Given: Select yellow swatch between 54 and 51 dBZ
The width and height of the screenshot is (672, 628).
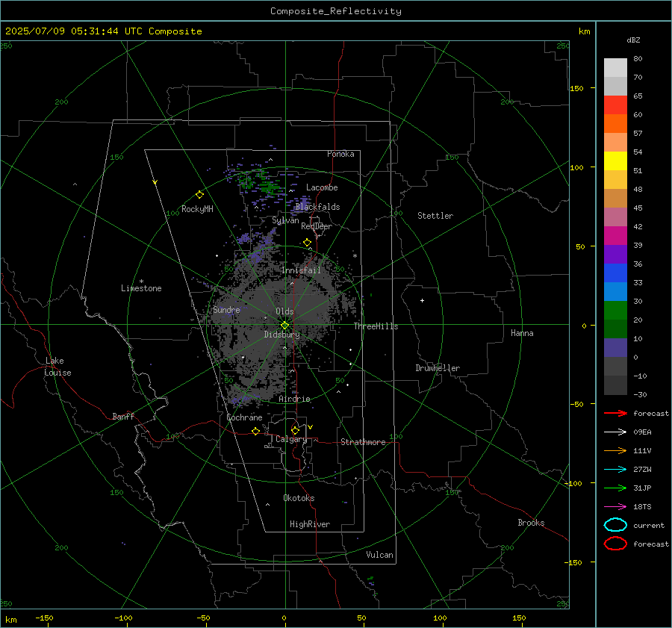Looking at the screenshot, I should tap(615, 161).
